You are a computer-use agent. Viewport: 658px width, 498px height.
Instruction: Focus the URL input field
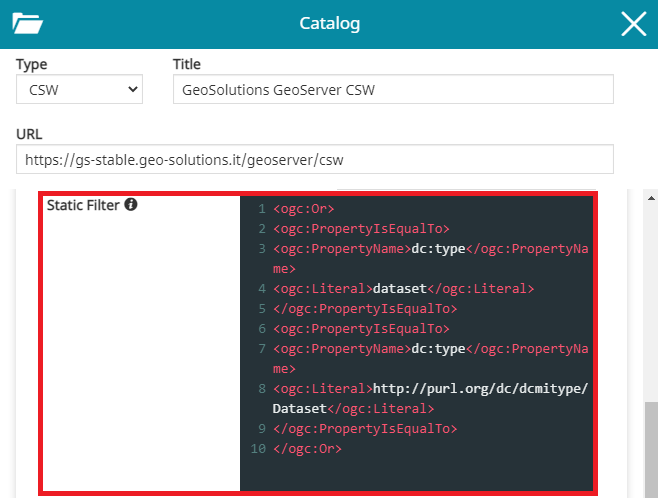click(x=314, y=159)
